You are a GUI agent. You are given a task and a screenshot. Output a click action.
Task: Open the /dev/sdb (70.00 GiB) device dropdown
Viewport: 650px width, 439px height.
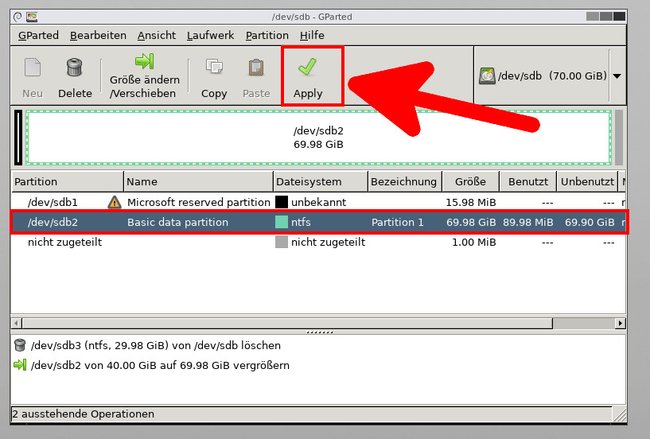[x=617, y=76]
